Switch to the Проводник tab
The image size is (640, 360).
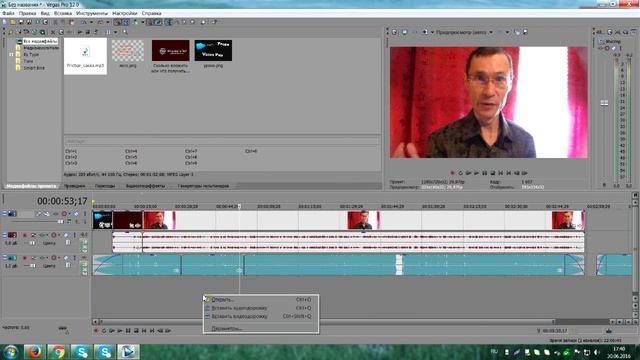(74, 186)
